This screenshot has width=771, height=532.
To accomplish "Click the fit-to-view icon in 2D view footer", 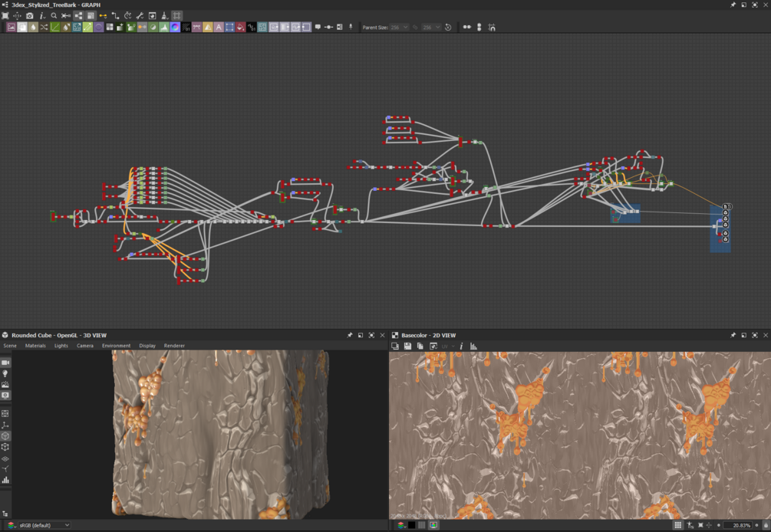I will pos(700,525).
